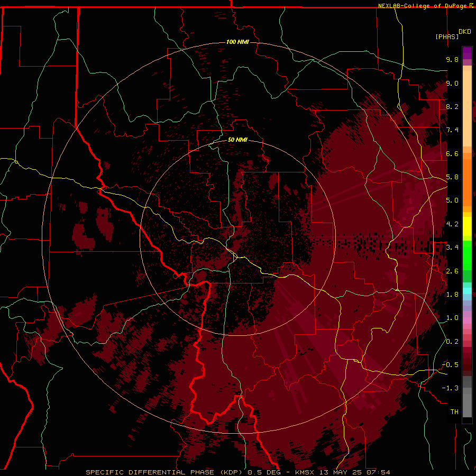
Task: Click the 5.0 scale value
Action: point(452,200)
